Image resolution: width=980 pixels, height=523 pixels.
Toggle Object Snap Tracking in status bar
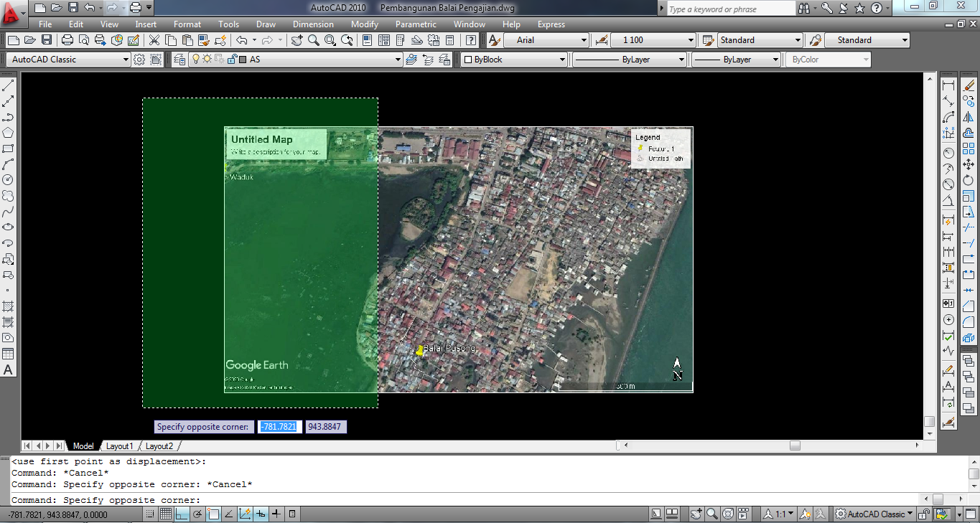point(229,514)
